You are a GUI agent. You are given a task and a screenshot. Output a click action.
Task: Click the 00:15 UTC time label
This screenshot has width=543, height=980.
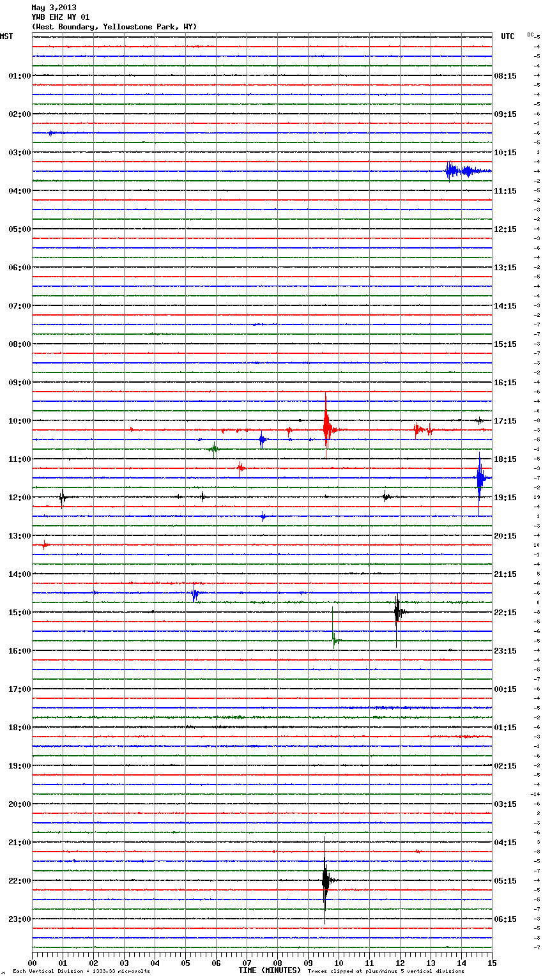(x=505, y=689)
